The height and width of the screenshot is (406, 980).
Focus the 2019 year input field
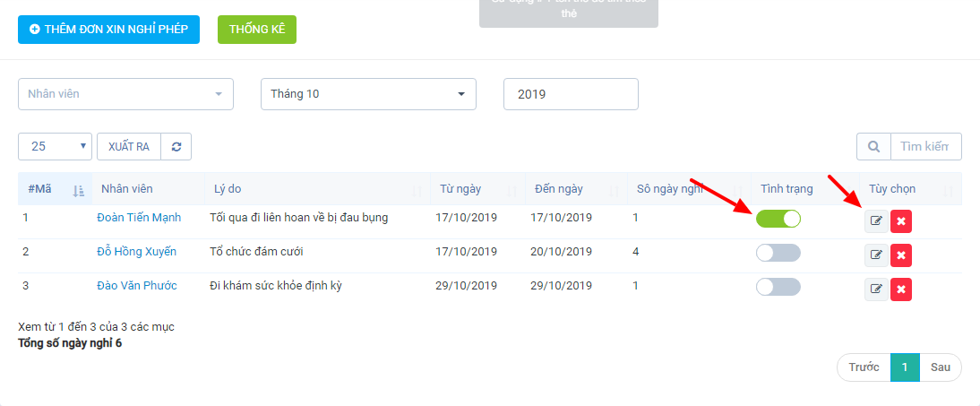click(x=571, y=94)
